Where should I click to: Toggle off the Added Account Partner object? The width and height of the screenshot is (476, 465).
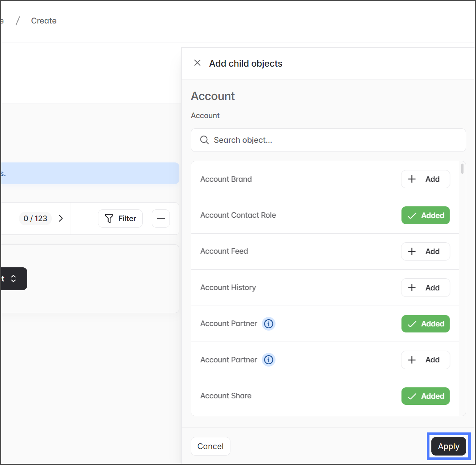click(x=425, y=324)
